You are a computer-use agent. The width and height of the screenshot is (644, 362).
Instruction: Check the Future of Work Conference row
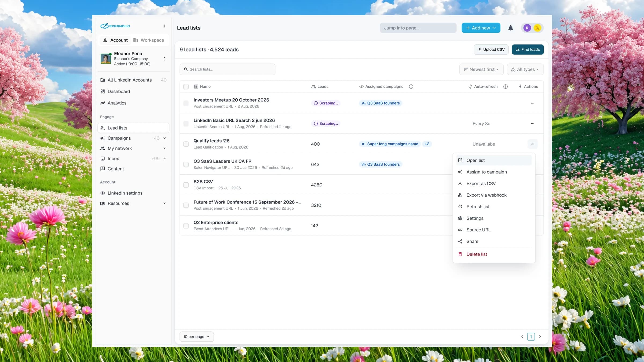pyautogui.click(x=186, y=205)
